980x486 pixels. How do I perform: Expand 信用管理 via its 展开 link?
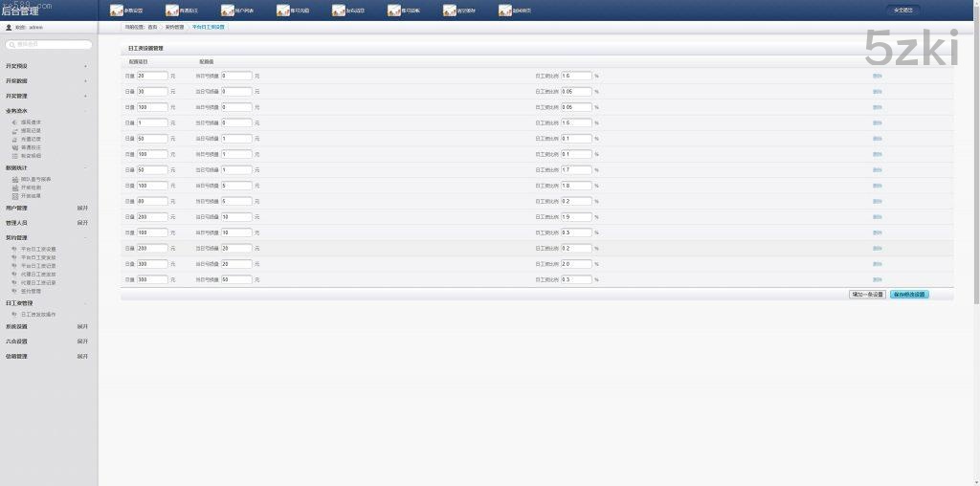pos(82,356)
